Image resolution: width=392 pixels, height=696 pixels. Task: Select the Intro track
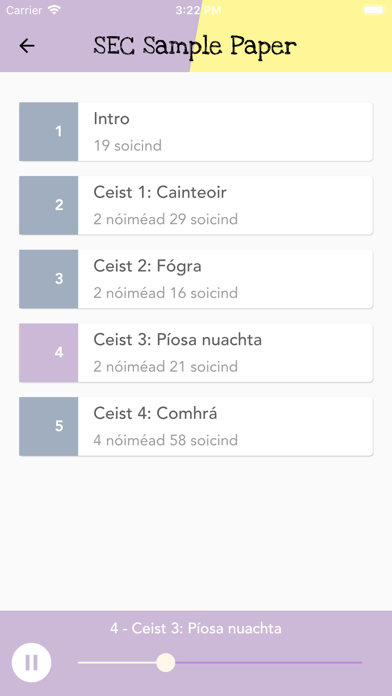tap(196, 132)
